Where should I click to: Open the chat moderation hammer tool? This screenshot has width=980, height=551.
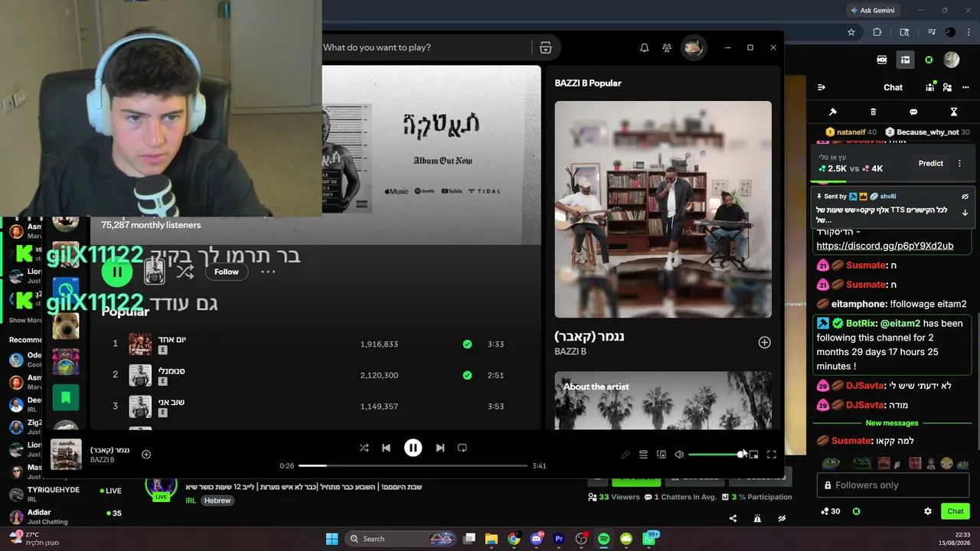coord(833,112)
